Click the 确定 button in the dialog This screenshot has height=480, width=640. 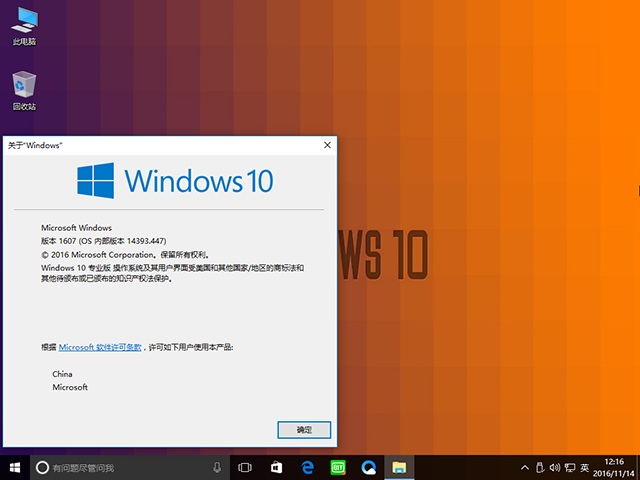point(304,429)
